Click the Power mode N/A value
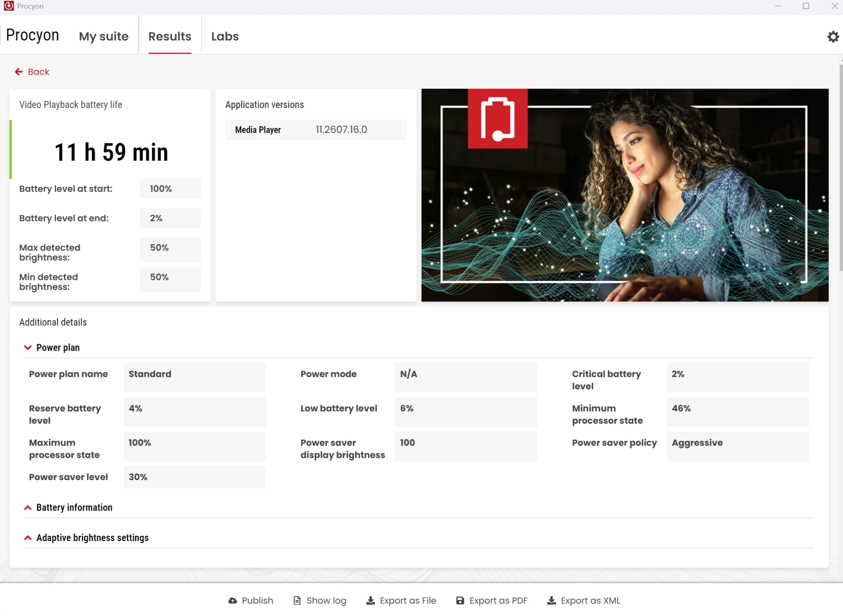The image size is (843, 616). click(466, 378)
